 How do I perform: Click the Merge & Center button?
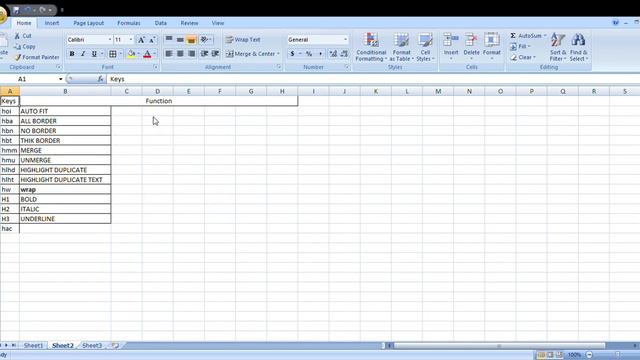[251, 53]
